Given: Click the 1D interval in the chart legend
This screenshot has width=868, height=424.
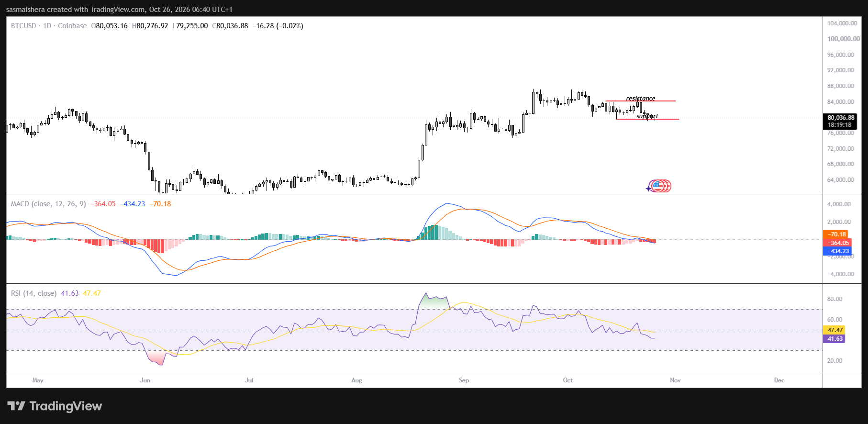Looking at the screenshot, I should (x=47, y=26).
